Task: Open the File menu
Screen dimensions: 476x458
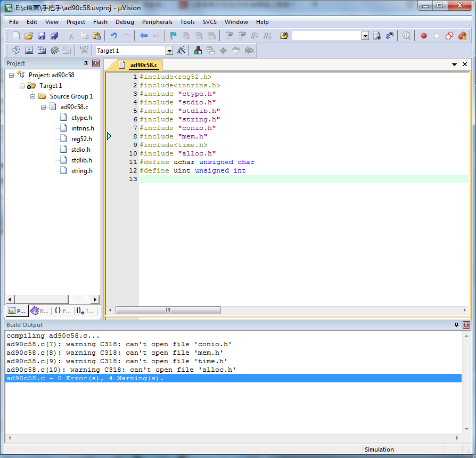Action: 14,22
